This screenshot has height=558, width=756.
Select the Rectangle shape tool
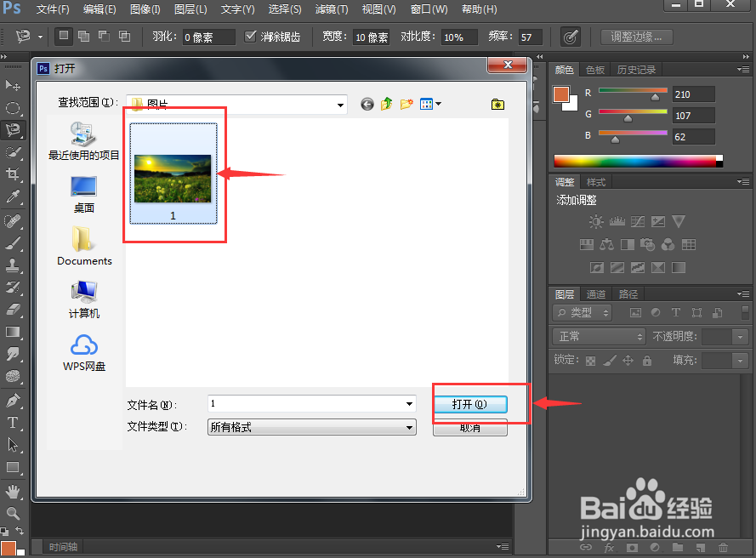(13, 467)
